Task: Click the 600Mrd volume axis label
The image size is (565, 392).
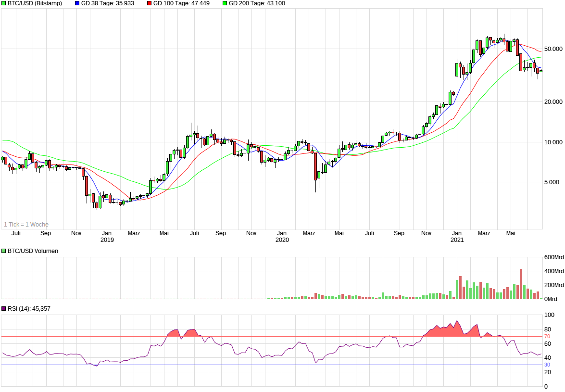Action: pos(554,257)
